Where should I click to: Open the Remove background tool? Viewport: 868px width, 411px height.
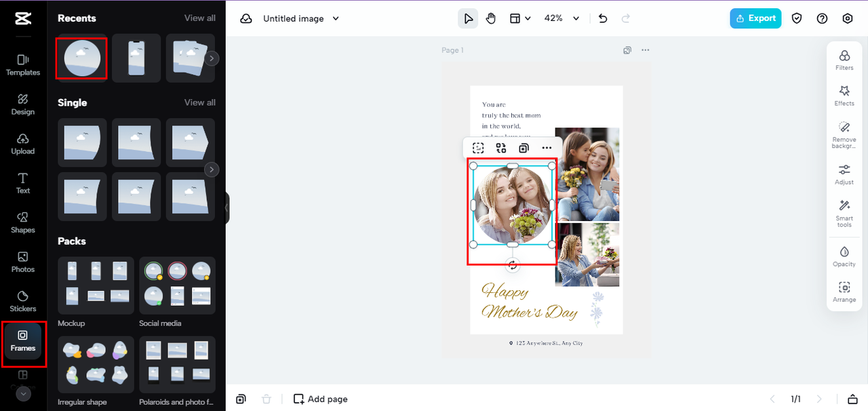(844, 135)
